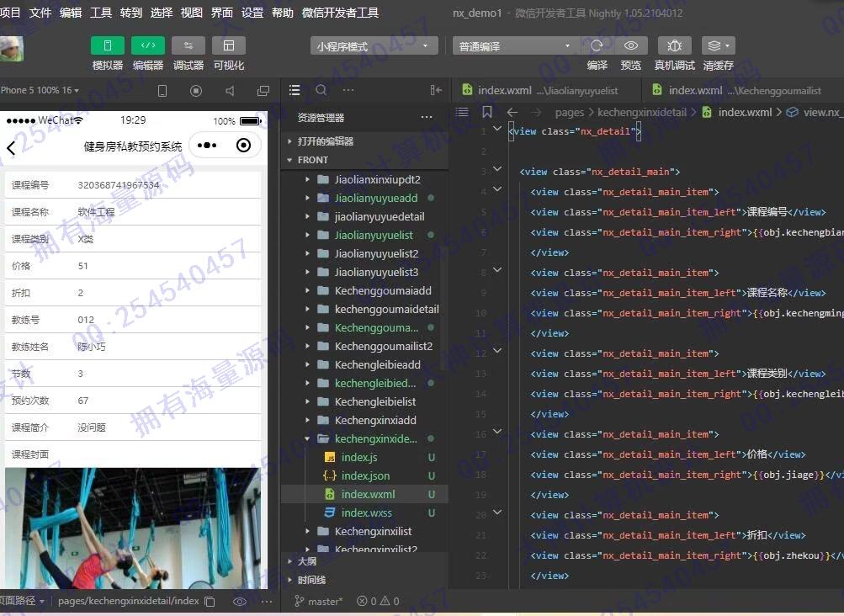Open the clear cache layers dropdown

pos(718,45)
